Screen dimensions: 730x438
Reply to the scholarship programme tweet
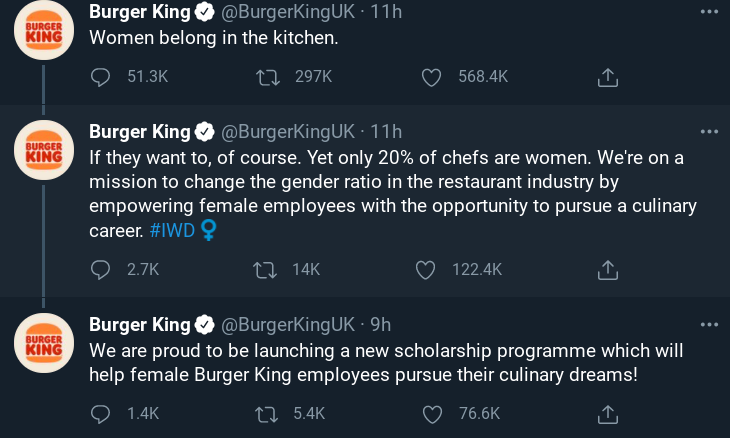(x=100, y=414)
